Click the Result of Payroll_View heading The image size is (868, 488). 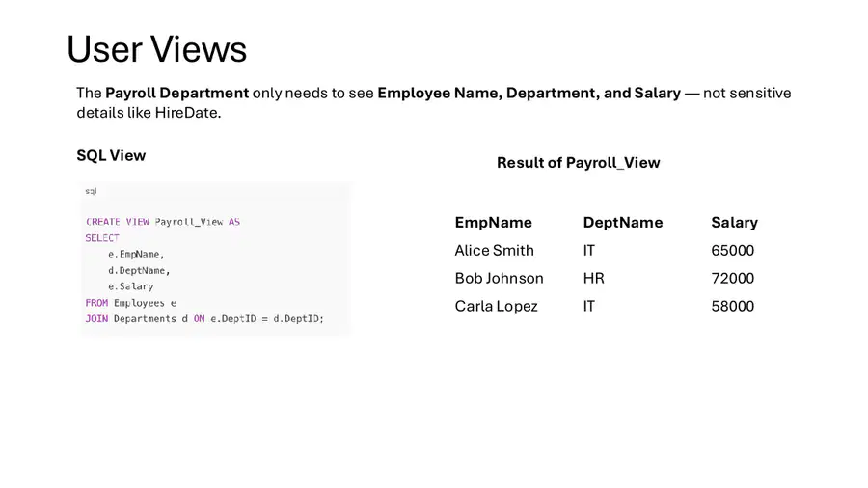click(x=579, y=163)
